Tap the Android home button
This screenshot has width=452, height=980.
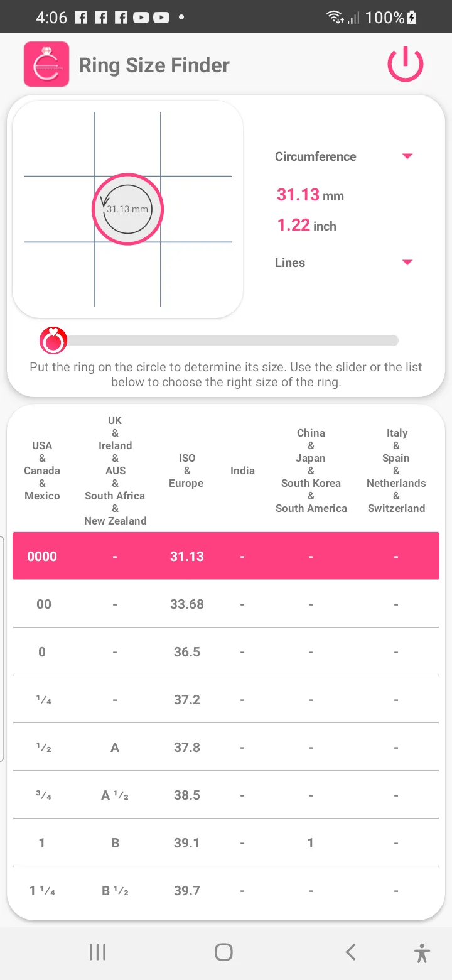tap(224, 952)
